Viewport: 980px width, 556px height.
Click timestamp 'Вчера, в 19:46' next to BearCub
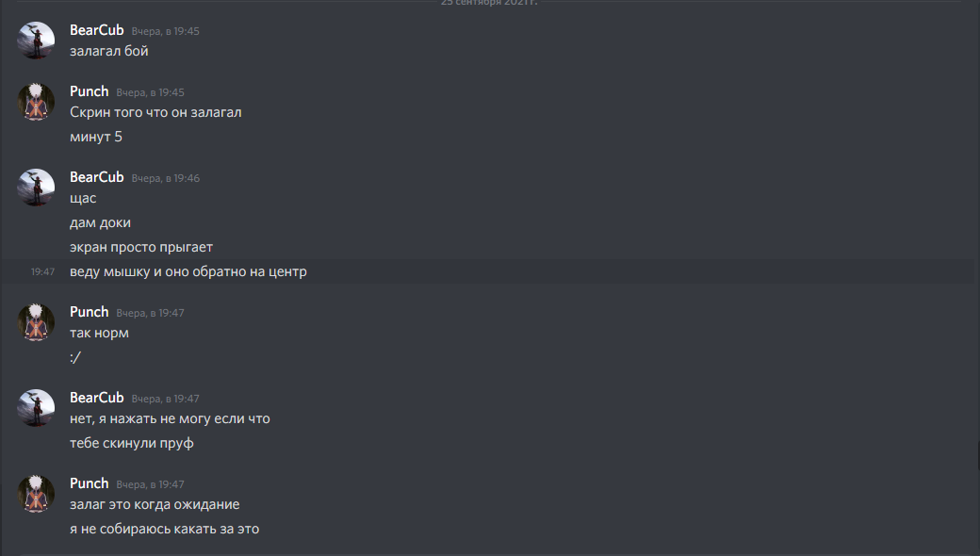tap(166, 178)
